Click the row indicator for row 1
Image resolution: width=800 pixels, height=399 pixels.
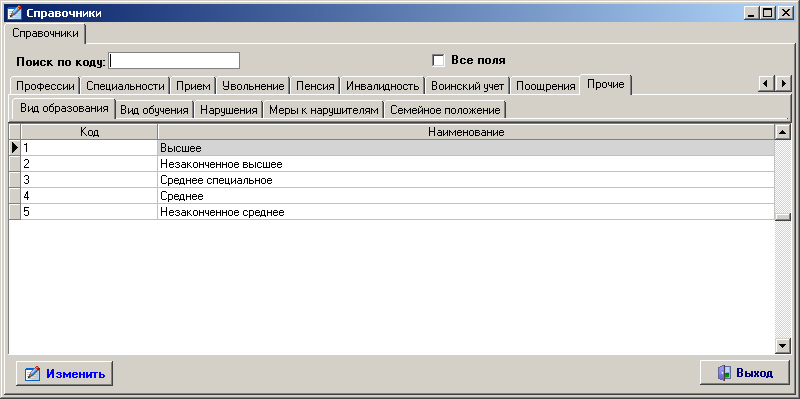[15, 148]
